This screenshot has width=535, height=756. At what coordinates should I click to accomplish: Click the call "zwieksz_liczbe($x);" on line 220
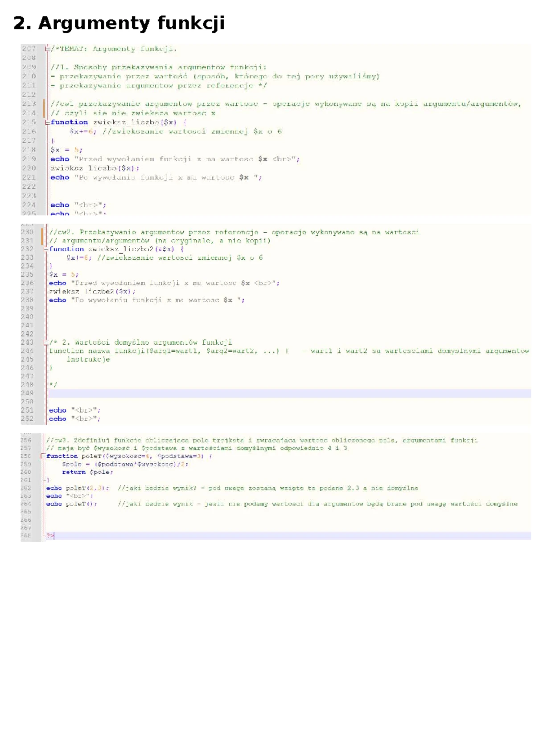pyautogui.click(x=95, y=168)
